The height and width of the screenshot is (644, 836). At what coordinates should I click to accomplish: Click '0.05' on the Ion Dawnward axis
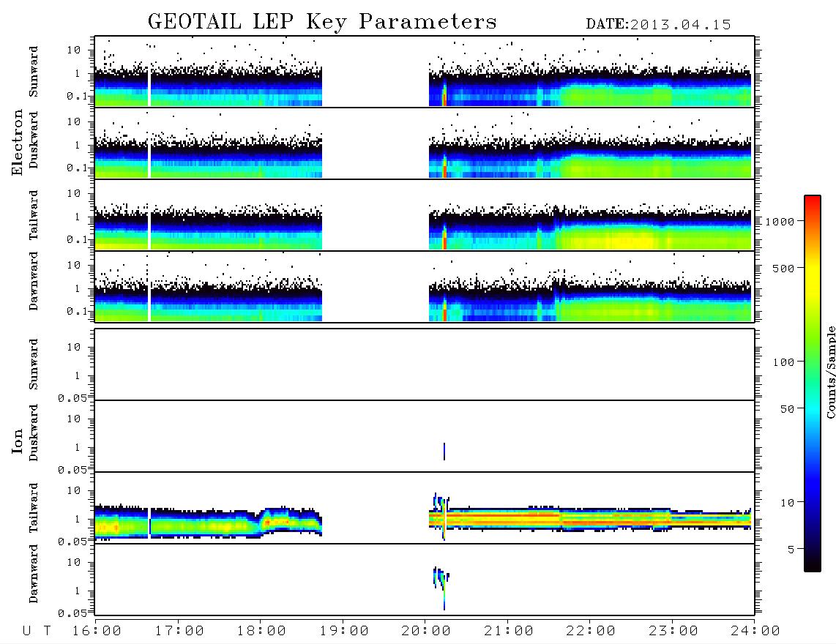tap(72, 613)
